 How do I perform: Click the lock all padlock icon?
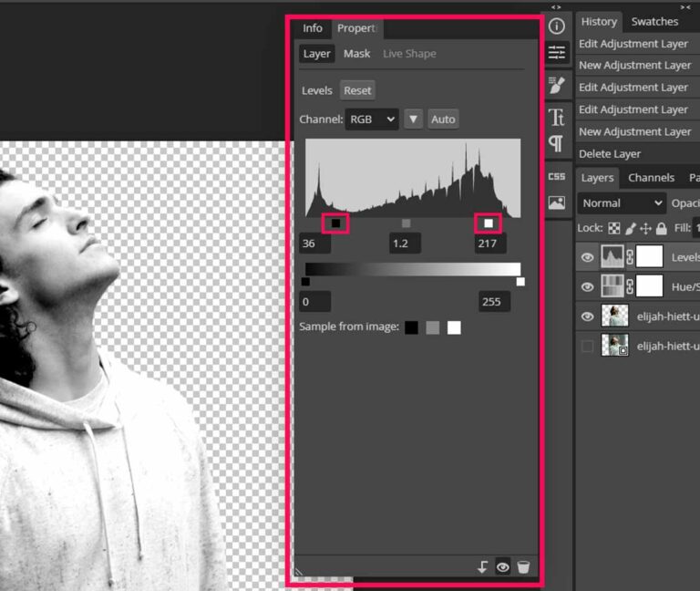661,228
